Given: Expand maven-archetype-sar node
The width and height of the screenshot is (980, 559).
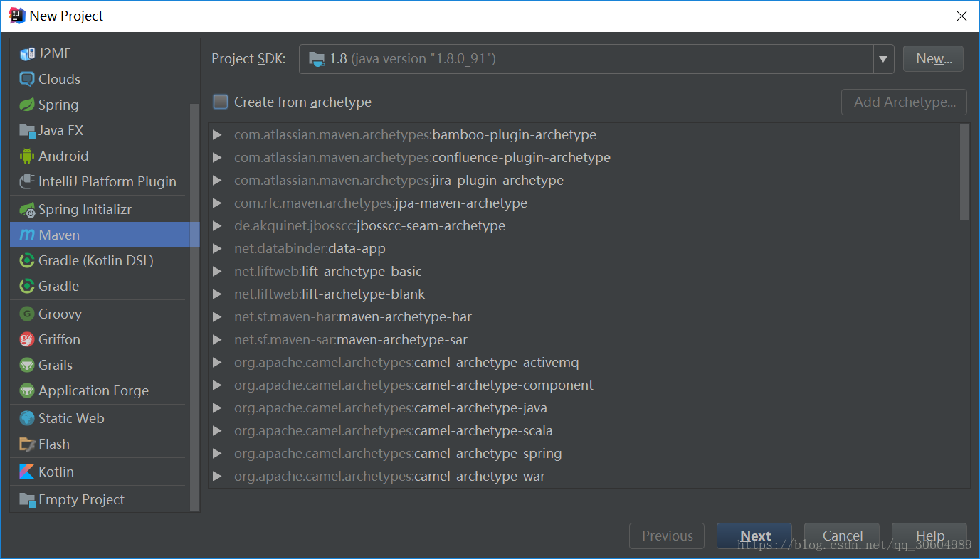Looking at the screenshot, I should tap(218, 340).
